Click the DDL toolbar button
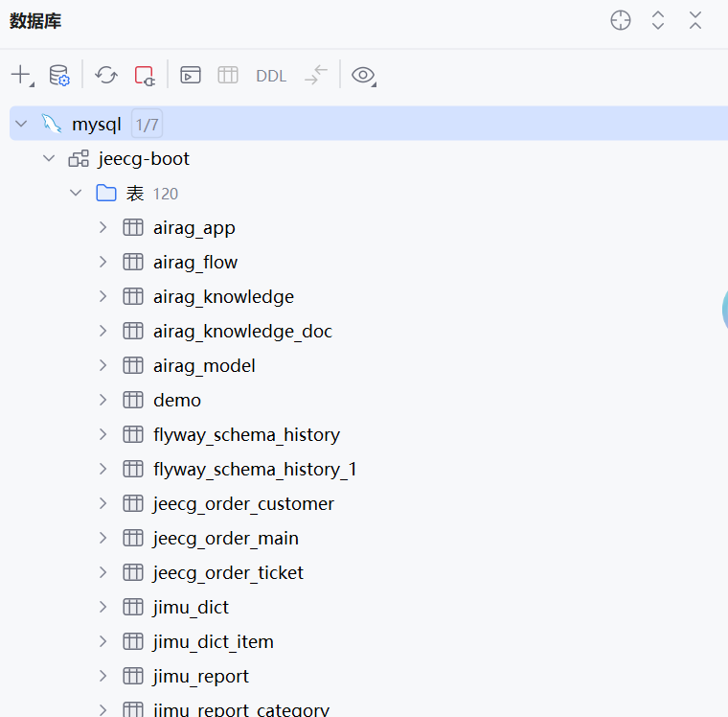Screen dimensions: 728x717 point(271,76)
